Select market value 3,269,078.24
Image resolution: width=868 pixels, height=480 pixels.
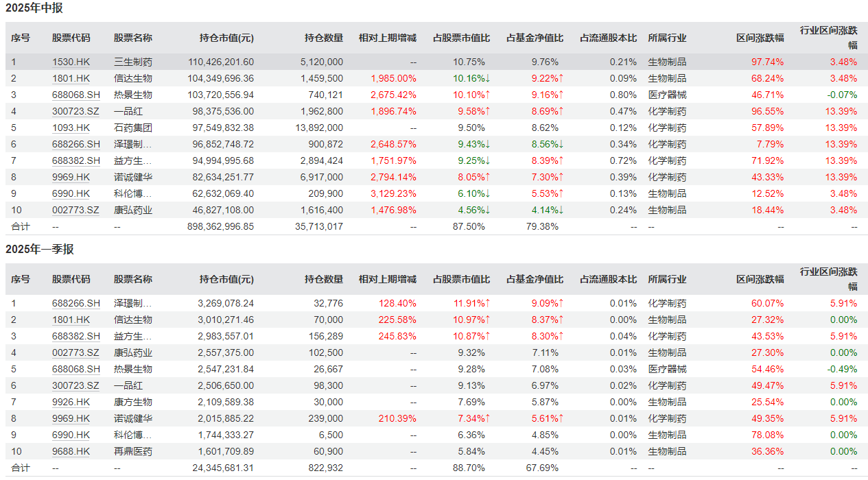[x=226, y=303]
